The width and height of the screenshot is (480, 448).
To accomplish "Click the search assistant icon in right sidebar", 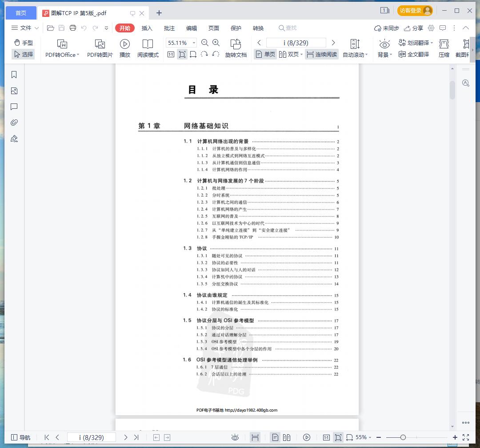I will click(466, 83).
